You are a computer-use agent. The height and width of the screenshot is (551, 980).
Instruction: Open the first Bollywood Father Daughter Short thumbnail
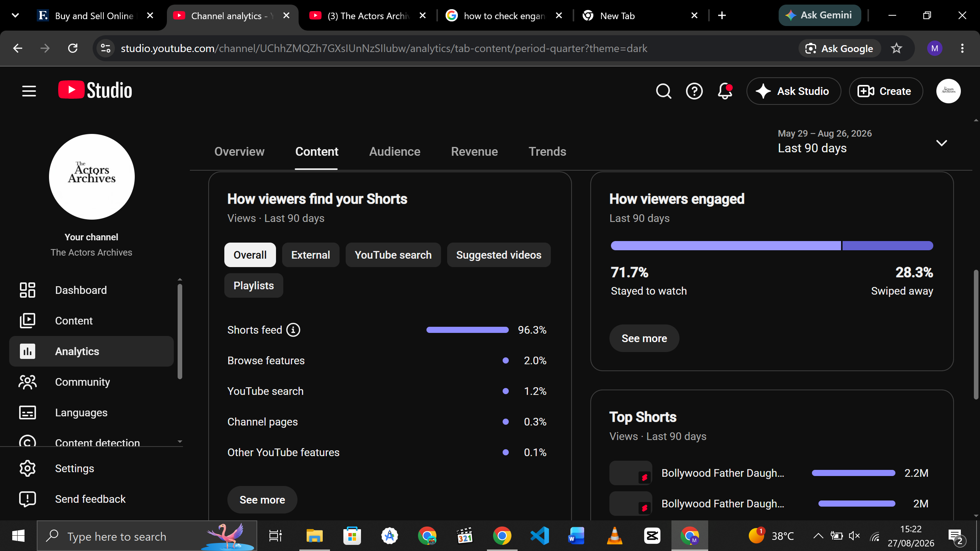[x=630, y=473]
